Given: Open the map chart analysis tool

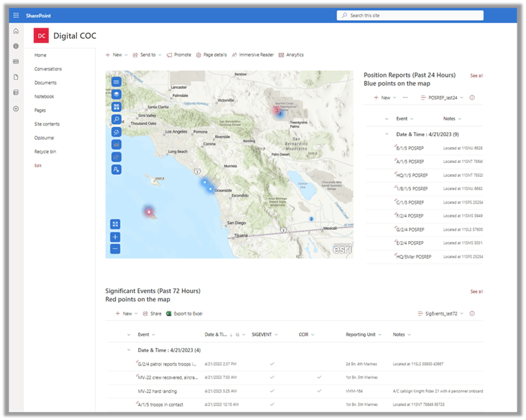Looking at the screenshot, I should [116, 145].
